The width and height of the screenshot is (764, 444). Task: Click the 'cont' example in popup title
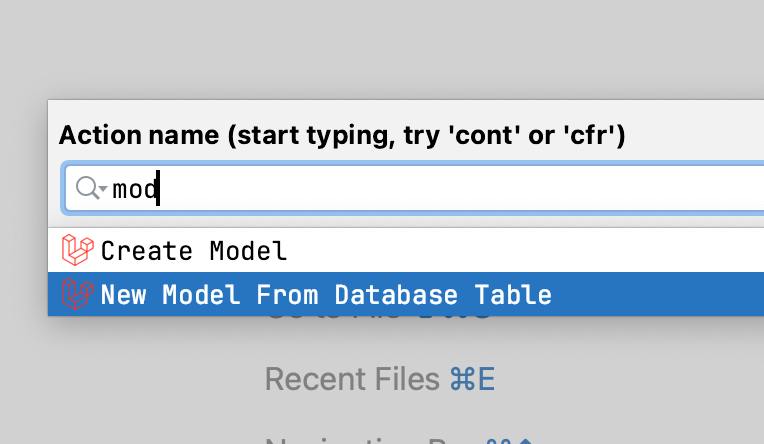[483, 135]
